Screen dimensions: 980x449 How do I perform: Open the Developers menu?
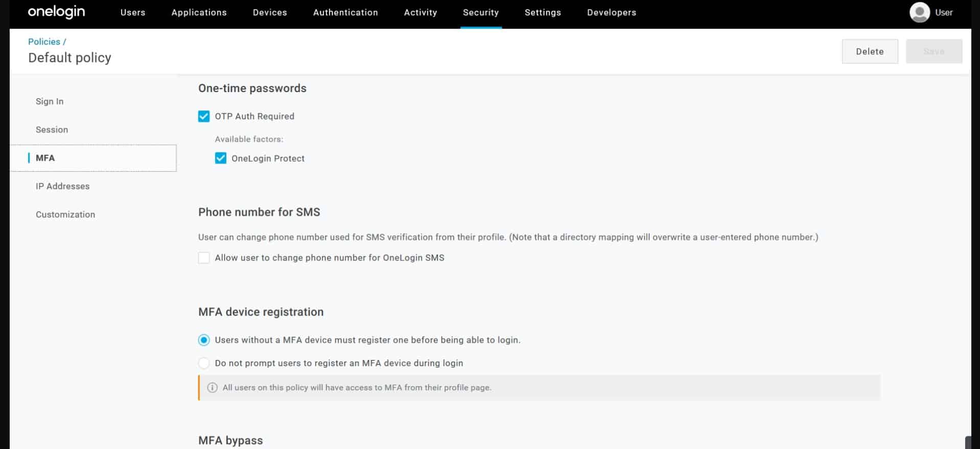tap(611, 12)
